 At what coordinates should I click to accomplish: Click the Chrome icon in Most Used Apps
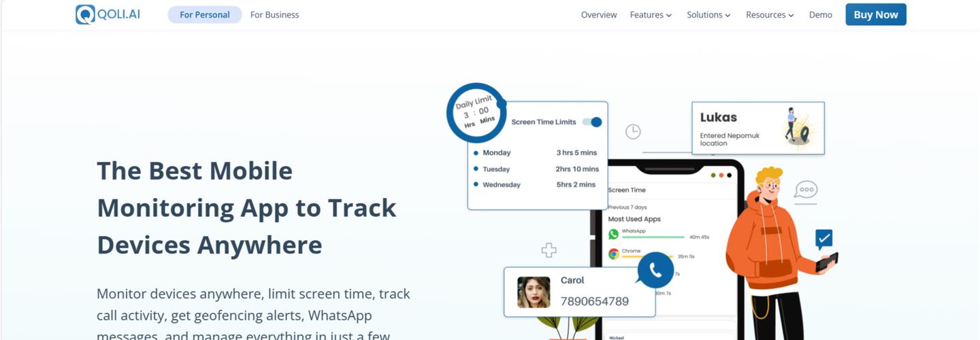point(613,254)
